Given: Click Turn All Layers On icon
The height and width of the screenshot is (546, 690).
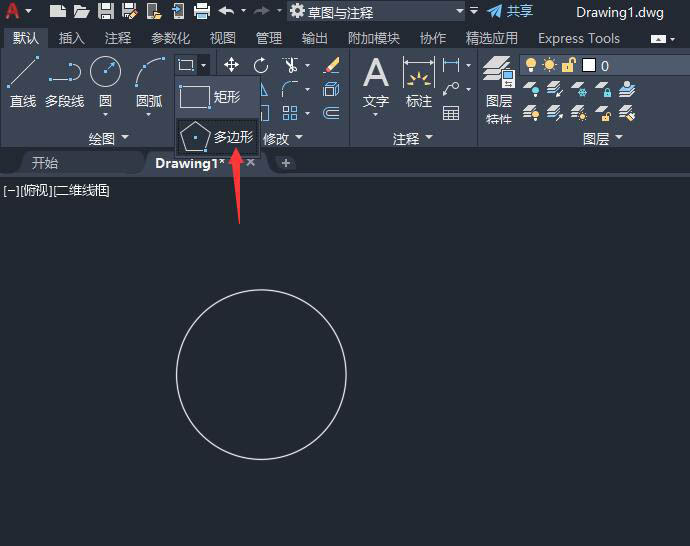Looking at the screenshot, I should pyautogui.click(x=531, y=114).
